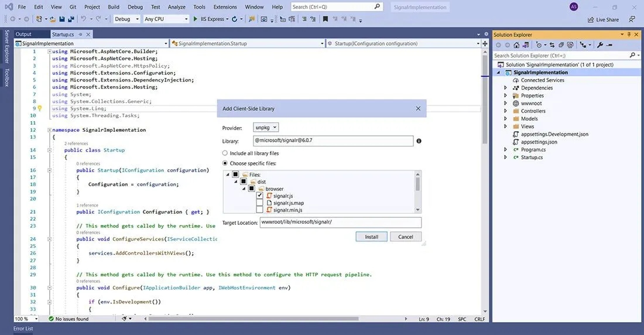Viewport: 644px width, 335px height.
Task: Toggle the 'Files:' root checkbox
Action: (x=235, y=175)
